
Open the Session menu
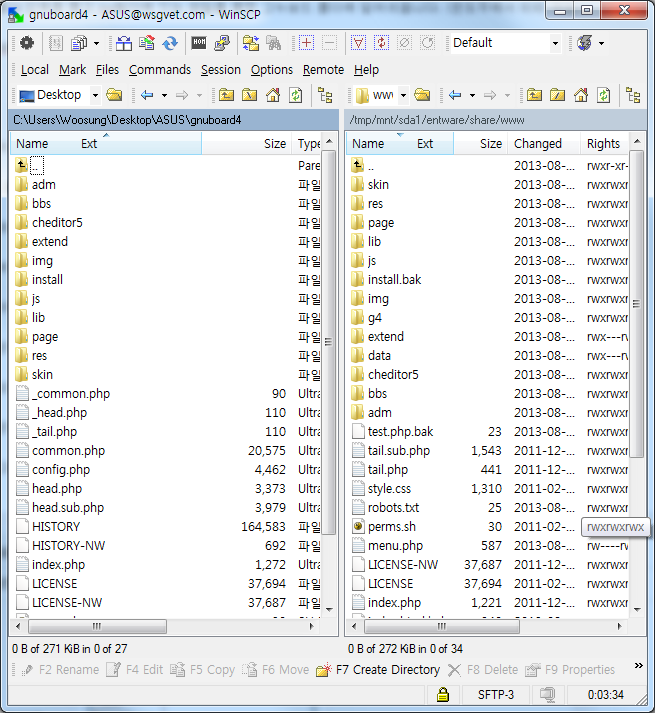[220, 70]
